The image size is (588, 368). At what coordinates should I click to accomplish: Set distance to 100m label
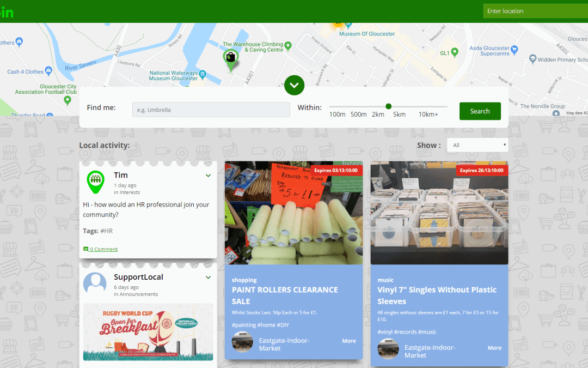(337, 114)
